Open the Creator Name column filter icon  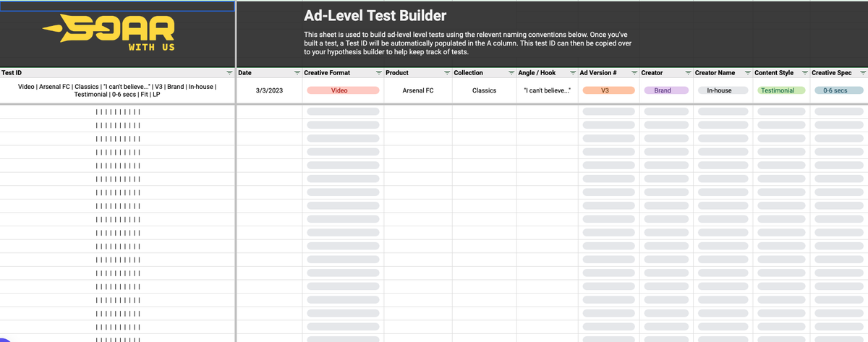point(748,73)
